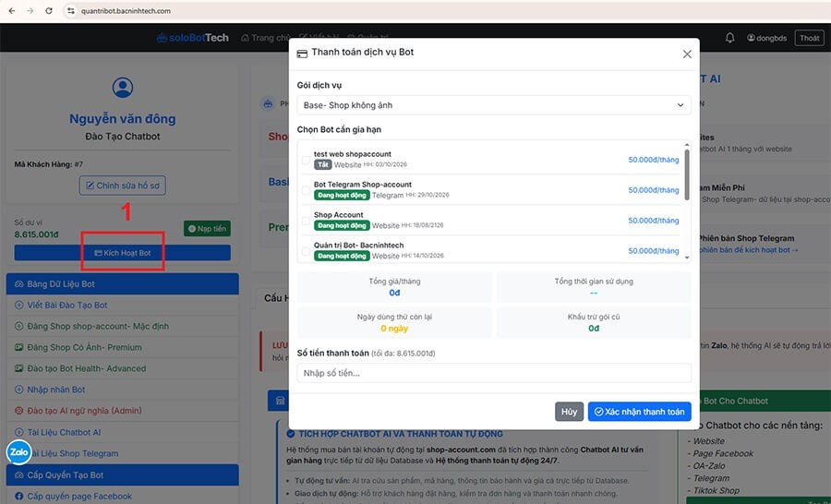Click the Nạp tiền button
Image resolution: width=831 pixels, height=504 pixels.
point(207,228)
